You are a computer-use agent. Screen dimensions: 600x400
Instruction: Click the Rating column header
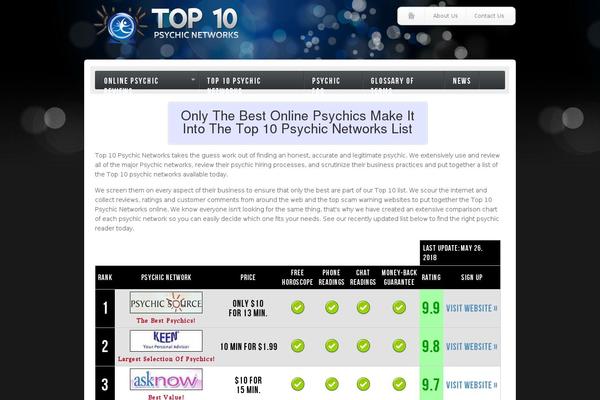pyautogui.click(x=431, y=277)
